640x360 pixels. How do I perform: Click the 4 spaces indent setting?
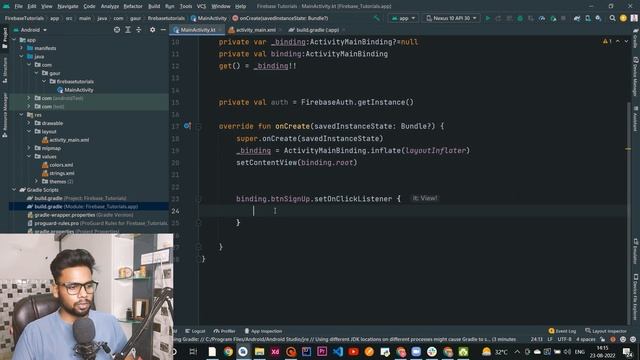tap(585, 339)
